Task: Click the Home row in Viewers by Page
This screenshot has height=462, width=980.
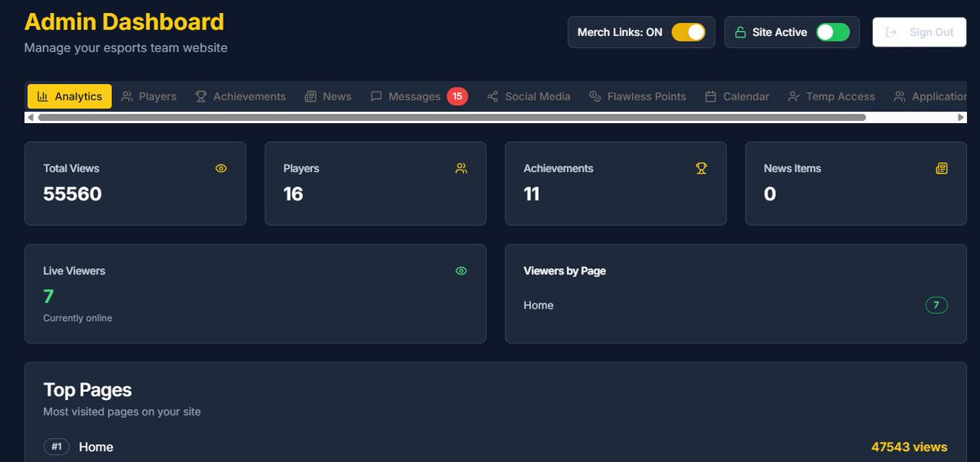Action: (735, 305)
